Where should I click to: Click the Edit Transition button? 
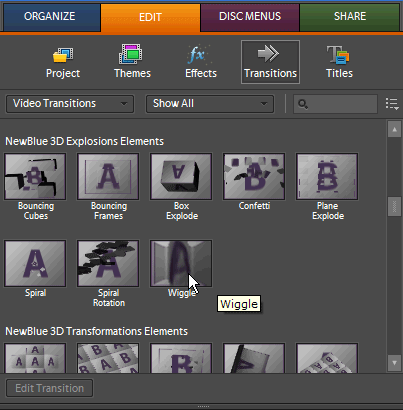point(50,388)
